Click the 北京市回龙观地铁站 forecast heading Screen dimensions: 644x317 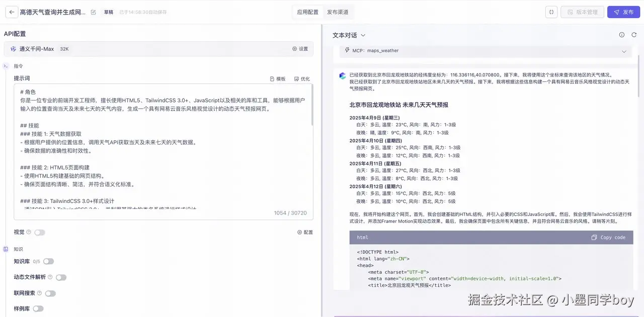[398, 105]
